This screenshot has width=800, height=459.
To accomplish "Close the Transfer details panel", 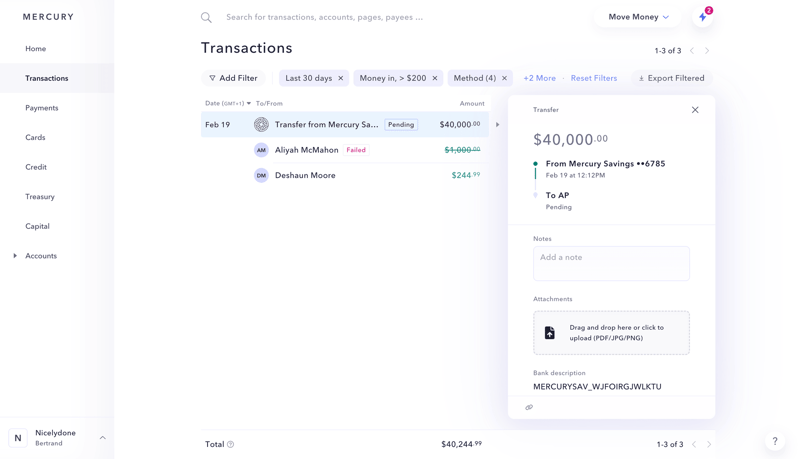I will [695, 110].
